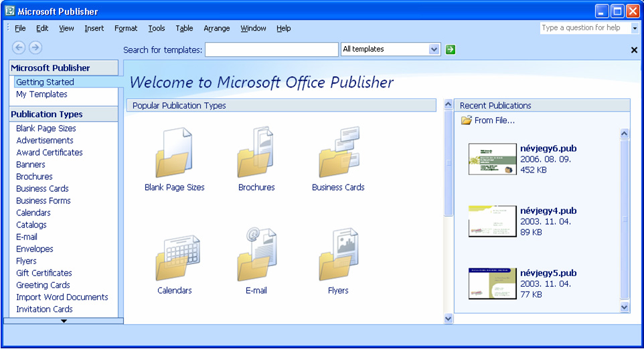
Task: Click the Back navigation arrow
Action: pyautogui.click(x=19, y=47)
